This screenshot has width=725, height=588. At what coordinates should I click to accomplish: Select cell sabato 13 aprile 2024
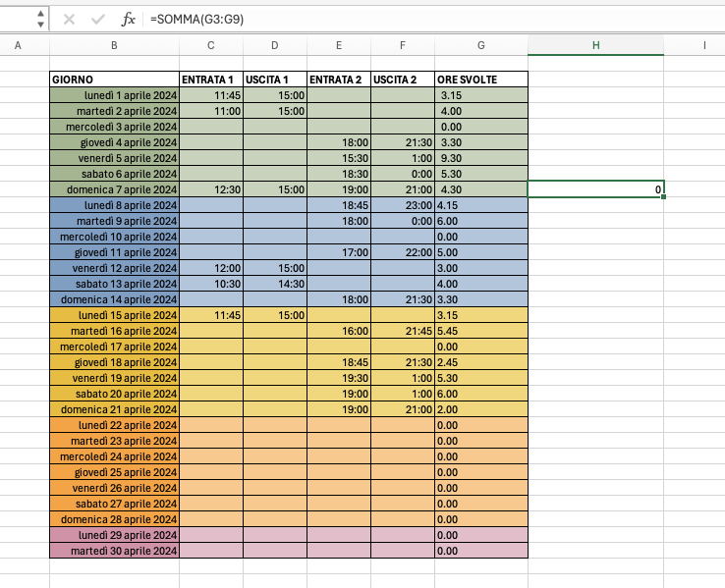point(114,284)
